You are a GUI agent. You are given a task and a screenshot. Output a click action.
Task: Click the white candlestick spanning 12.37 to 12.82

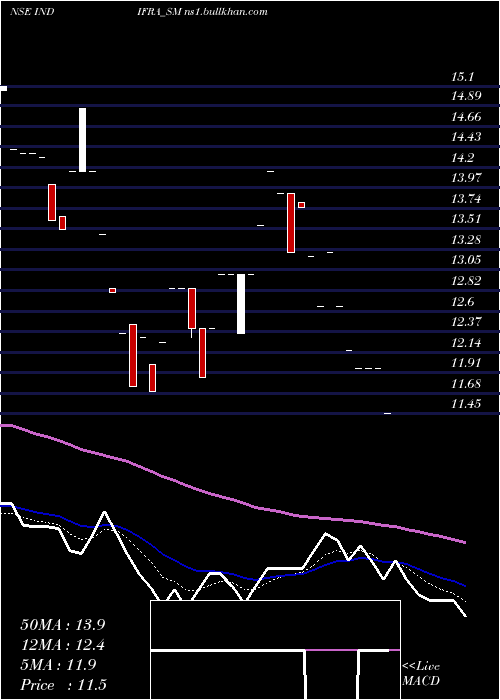click(x=241, y=304)
